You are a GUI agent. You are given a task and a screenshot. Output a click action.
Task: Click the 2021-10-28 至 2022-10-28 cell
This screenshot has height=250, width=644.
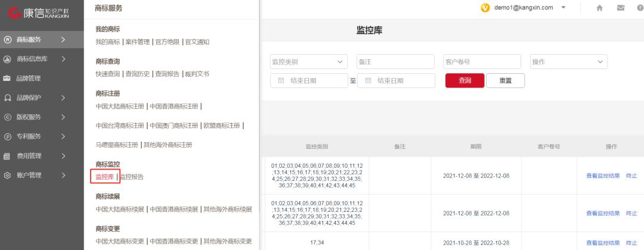(476, 243)
